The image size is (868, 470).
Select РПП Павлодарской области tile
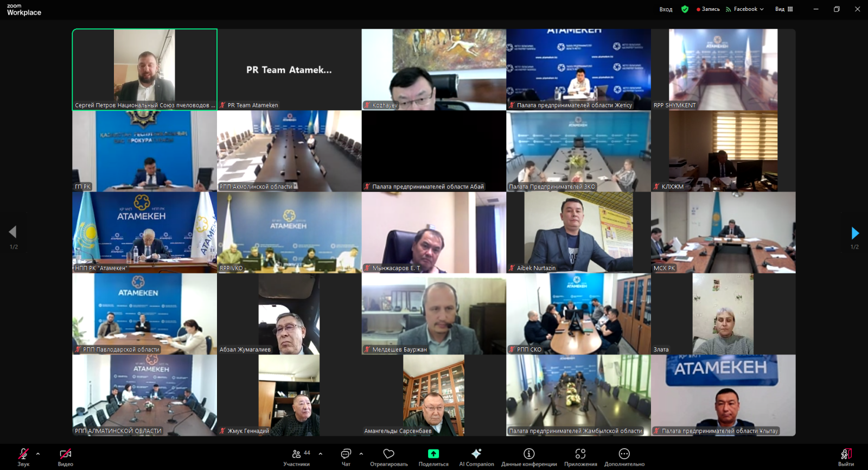click(x=145, y=314)
